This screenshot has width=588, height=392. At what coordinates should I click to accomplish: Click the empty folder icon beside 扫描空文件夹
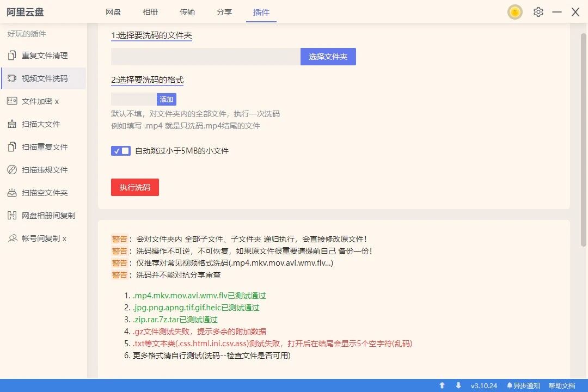12,193
